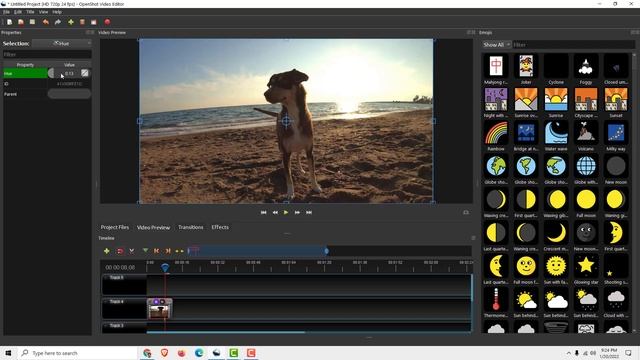Jump to start of the video preview
Viewport: 640px width, 360px height.
[x=264, y=212]
